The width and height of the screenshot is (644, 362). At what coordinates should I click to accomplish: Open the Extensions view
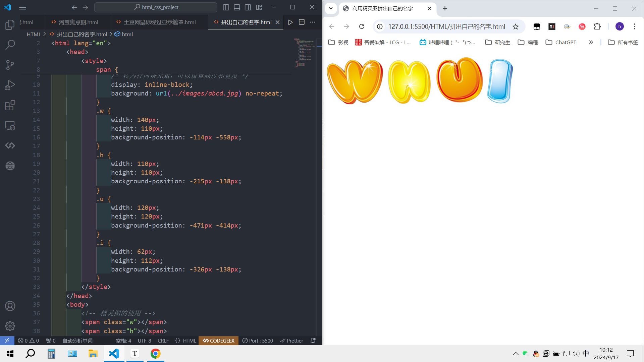pyautogui.click(x=10, y=105)
